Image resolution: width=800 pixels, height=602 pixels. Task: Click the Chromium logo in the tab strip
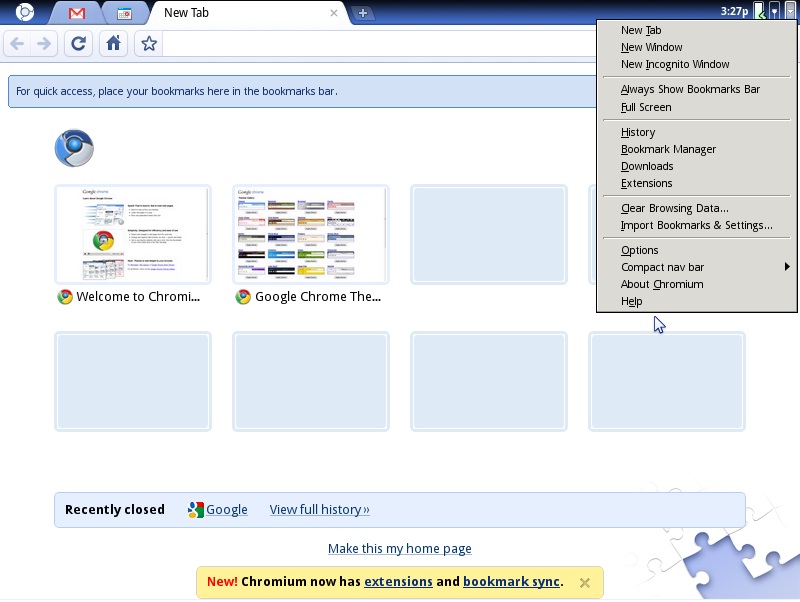tap(24, 12)
